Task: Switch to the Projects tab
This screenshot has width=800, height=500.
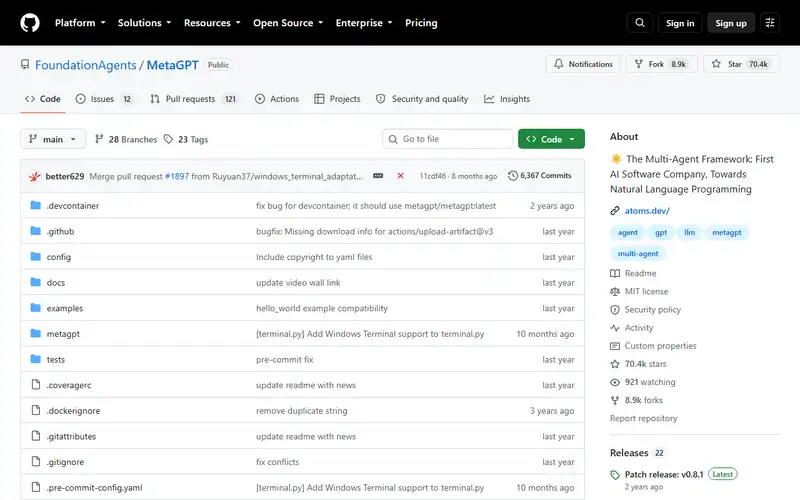Action: [337, 99]
